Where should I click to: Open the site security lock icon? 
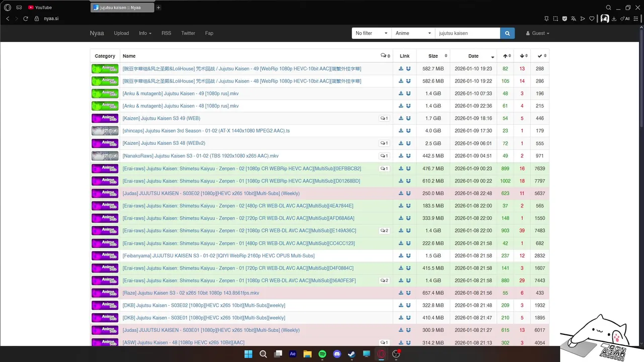37,19
